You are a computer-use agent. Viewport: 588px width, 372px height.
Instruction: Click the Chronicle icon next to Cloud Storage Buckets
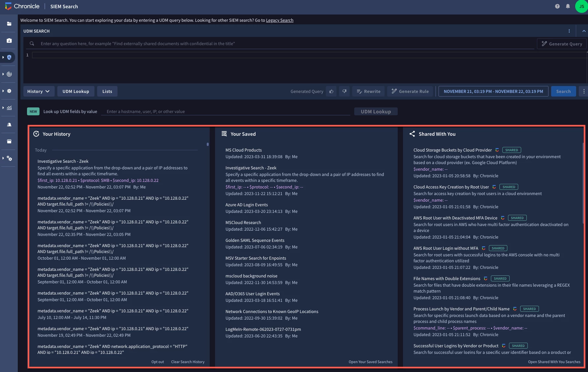tap(497, 150)
